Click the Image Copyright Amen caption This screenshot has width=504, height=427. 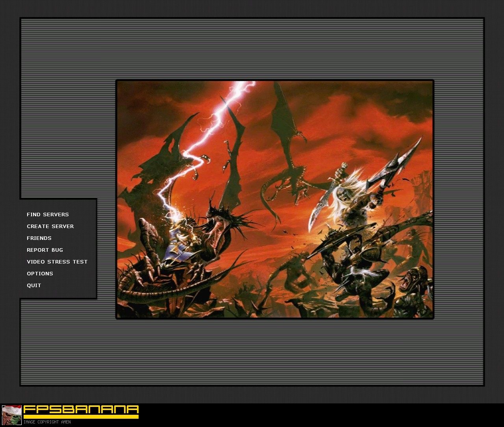(x=47, y=422)
